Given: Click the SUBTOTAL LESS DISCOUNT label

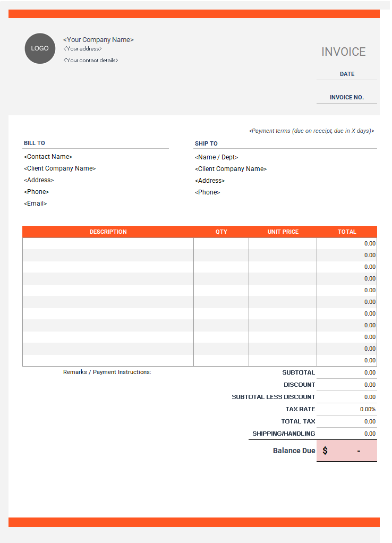Looking at the screenshot, I should click(x=273, y=397).
